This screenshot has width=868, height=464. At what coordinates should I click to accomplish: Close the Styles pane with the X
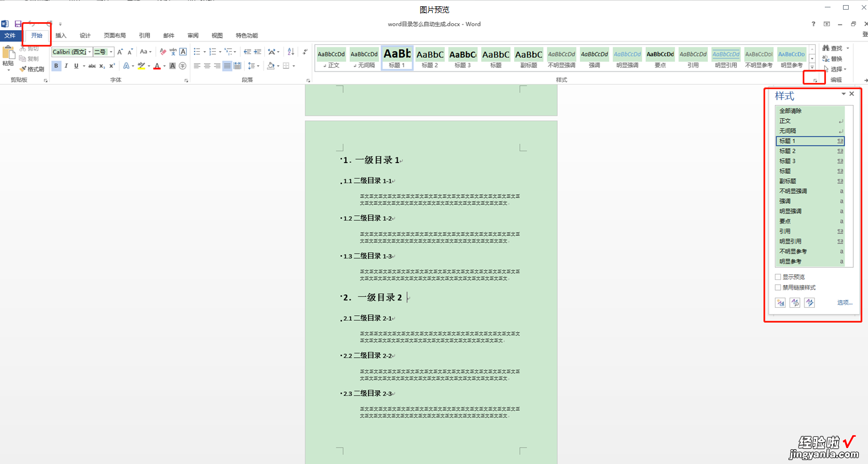[x=852, y=94]
